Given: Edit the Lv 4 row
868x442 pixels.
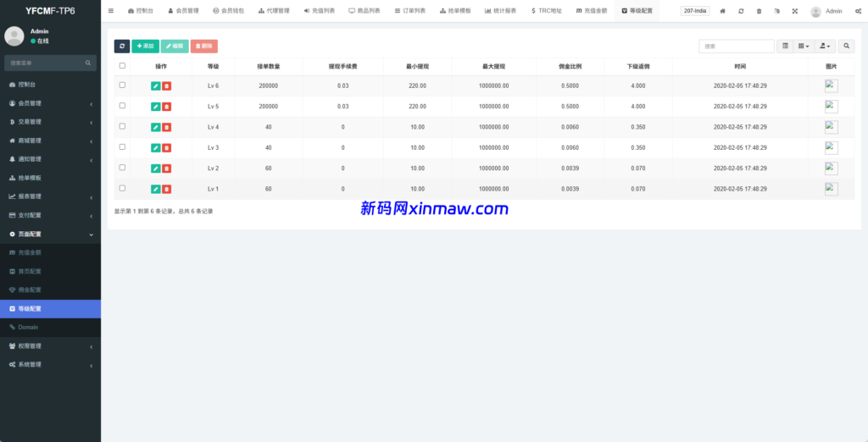Looking at the screenshot, I should (156, 127).
